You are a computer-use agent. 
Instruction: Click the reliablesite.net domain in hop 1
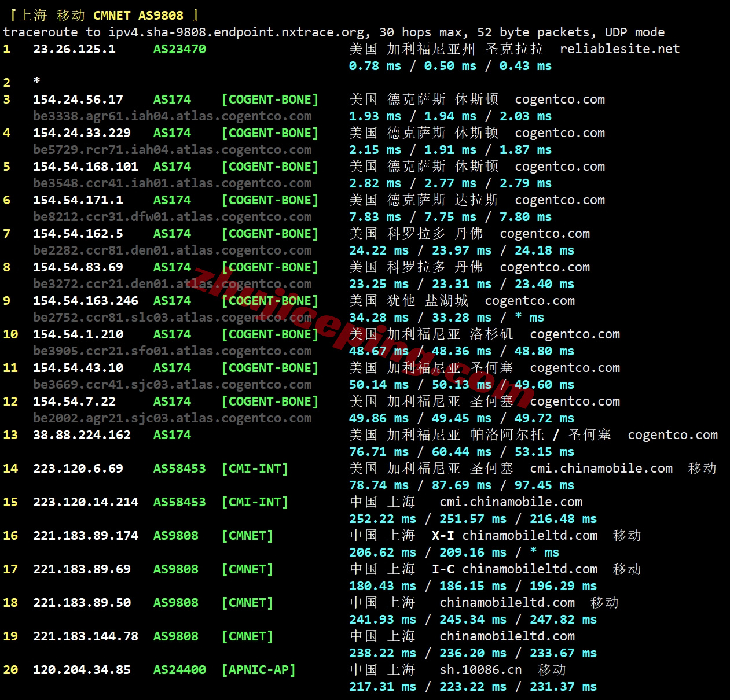click(619, 49)
